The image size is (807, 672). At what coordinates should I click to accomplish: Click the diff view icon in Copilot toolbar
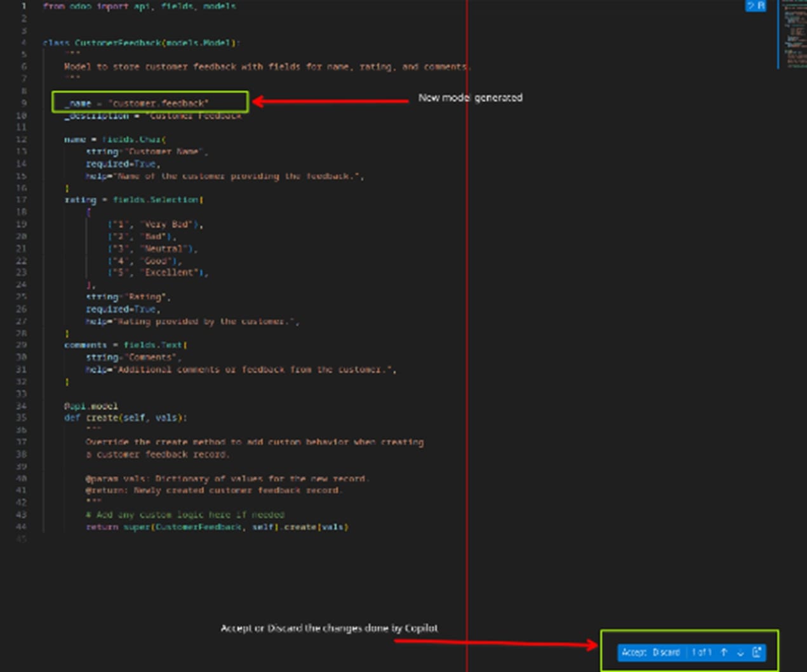point(757,652)
